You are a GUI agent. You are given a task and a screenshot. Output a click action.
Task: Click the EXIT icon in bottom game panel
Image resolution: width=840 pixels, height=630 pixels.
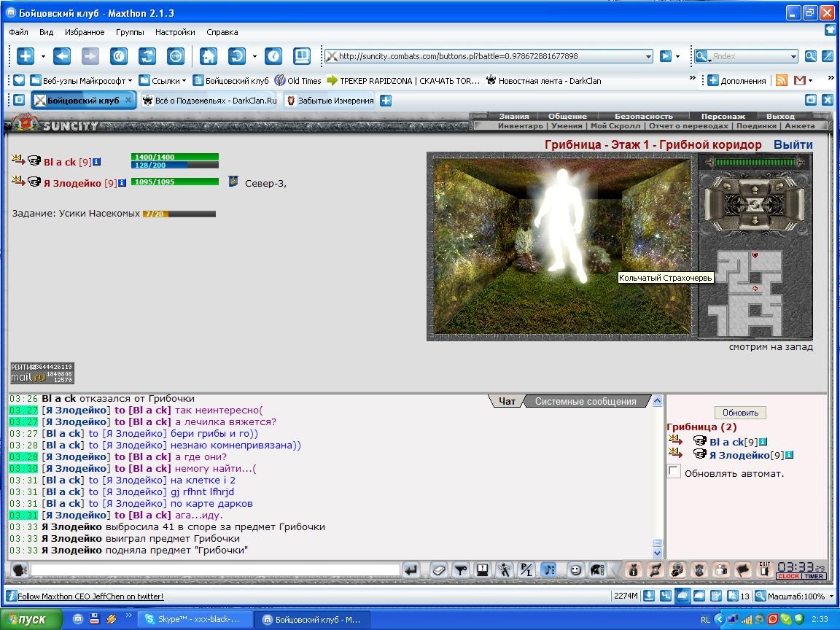point(764,569)
